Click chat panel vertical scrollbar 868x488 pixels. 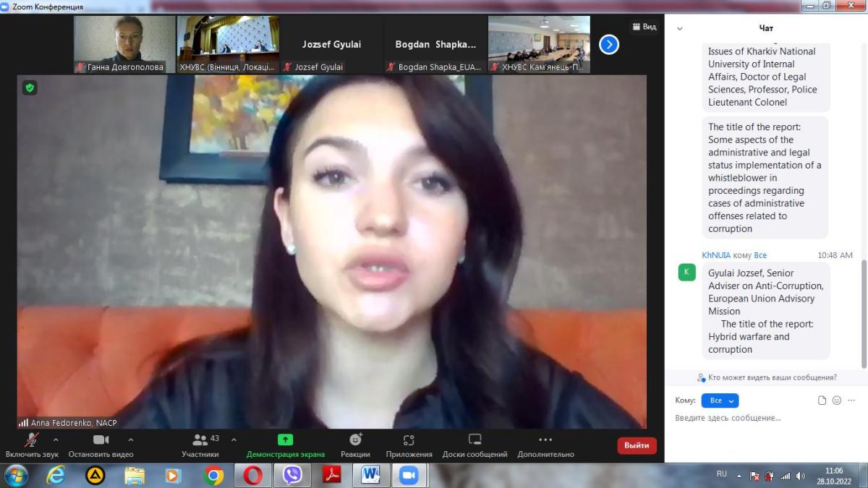pyautogui.click(x=864, y=314)
